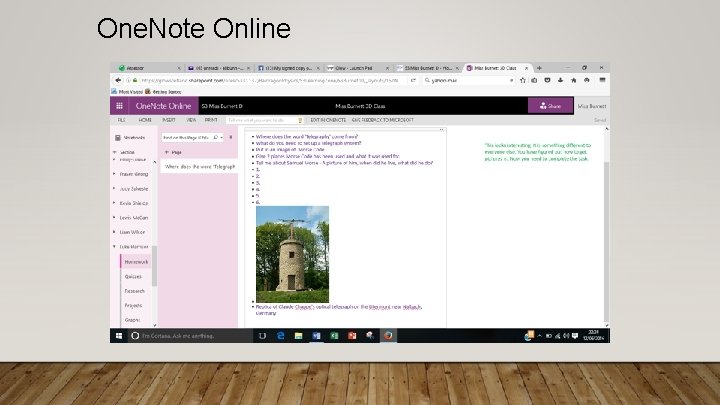
Task: Open the Most Visited bookmark
Action: tap(127, 92)
